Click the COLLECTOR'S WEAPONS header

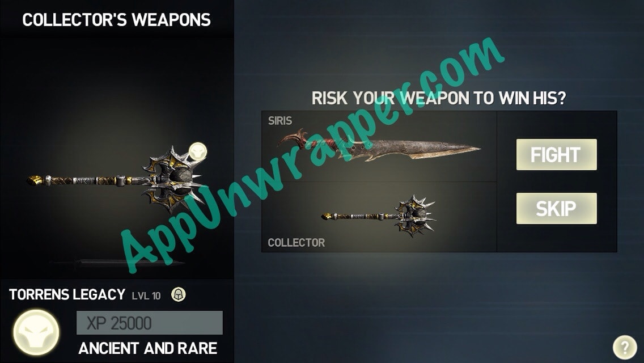point(116,20)
